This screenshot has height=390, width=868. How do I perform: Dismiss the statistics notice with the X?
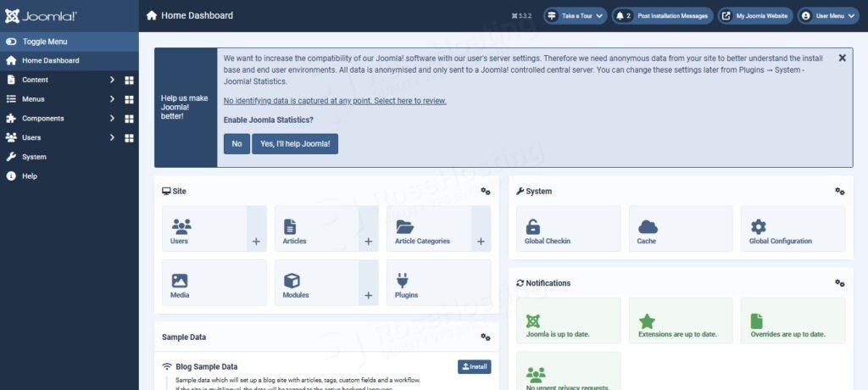tap(842, 58)
